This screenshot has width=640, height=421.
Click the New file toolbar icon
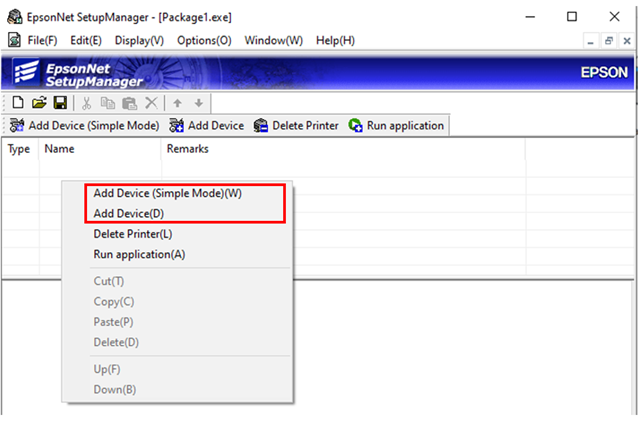pos(18,102)
